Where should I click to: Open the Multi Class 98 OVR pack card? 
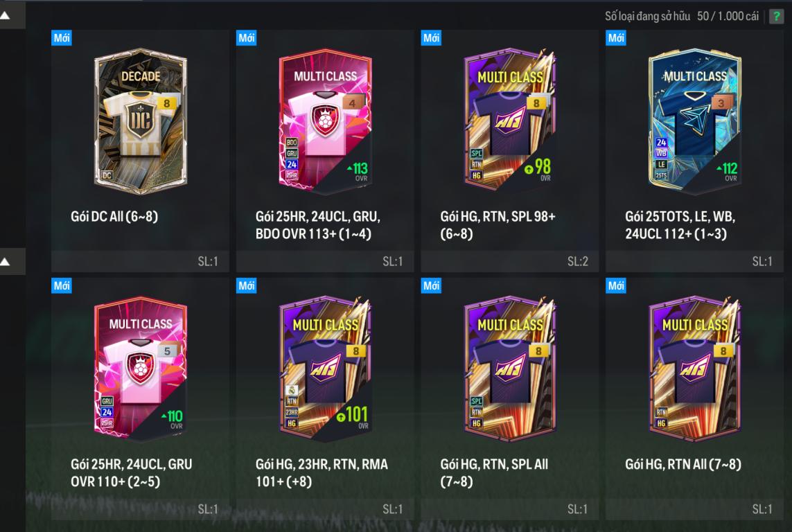(510, 122)
